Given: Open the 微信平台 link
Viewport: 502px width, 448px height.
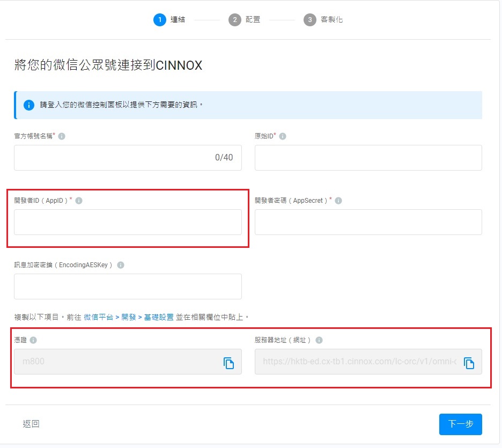Looking at the screenshot, I should 99,317.
